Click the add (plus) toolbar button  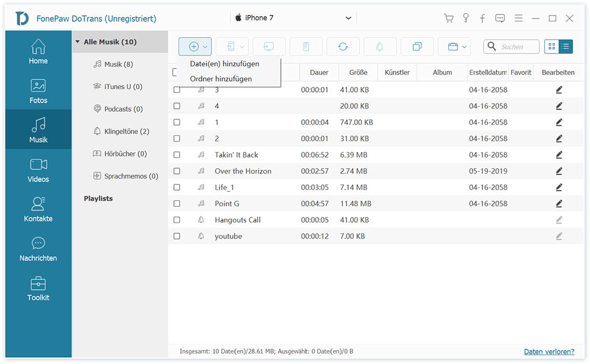(x=195, y=47)
